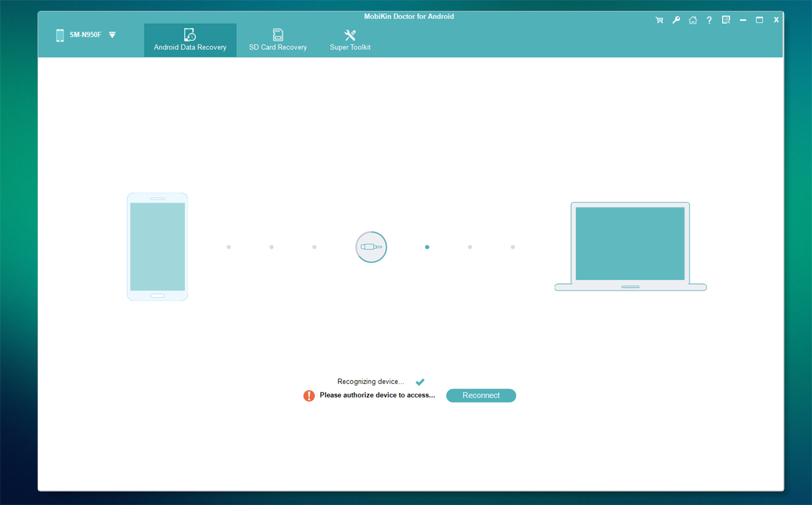Open the Super Toolkit tab
The image size is (812, 505).
[x=350, y=40]
